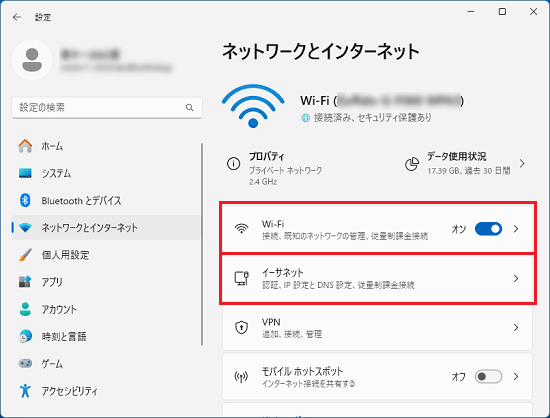Open Bluetooth とデバイス settings
Image resolution: width=550 pixels, height=418 pixels.
pyautogui.click(x=107, y=200)
